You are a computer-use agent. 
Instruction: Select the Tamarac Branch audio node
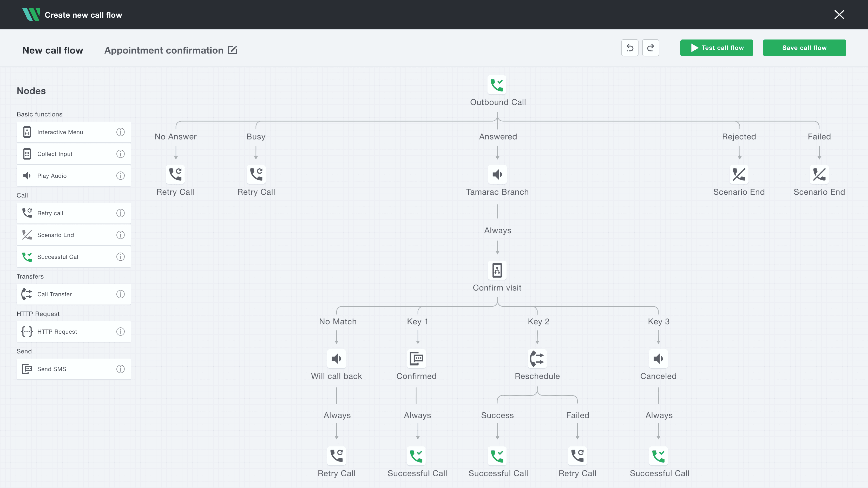pos(497,175)
